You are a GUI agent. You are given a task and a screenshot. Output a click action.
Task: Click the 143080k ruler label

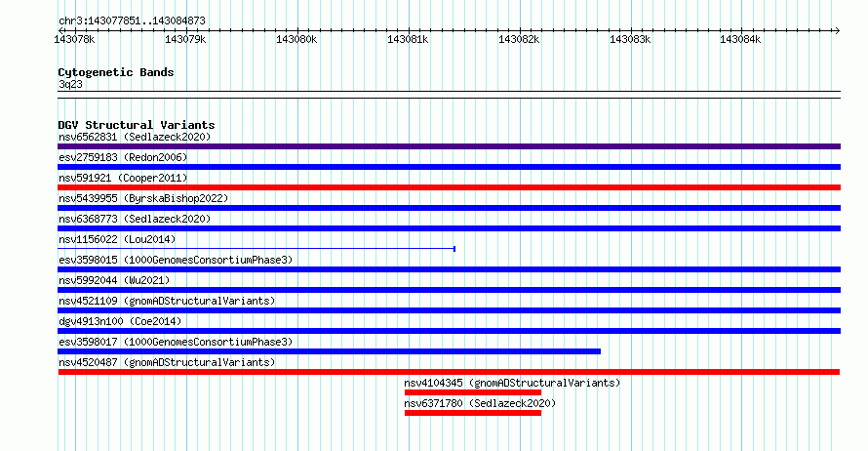point(296,40)
